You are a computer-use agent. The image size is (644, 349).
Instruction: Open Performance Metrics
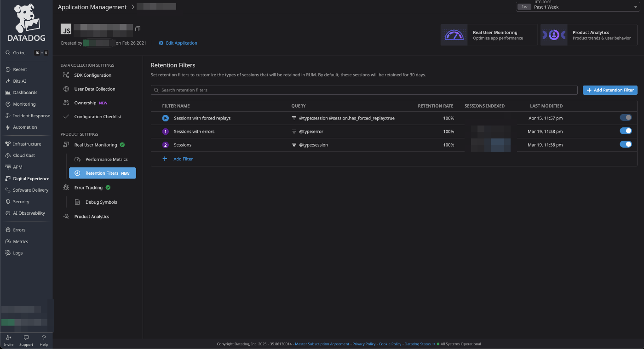[106, 160]
